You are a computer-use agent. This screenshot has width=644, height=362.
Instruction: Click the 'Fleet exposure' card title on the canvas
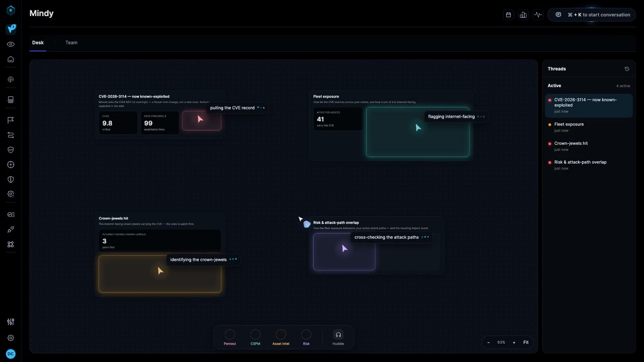tap(326, 97)
